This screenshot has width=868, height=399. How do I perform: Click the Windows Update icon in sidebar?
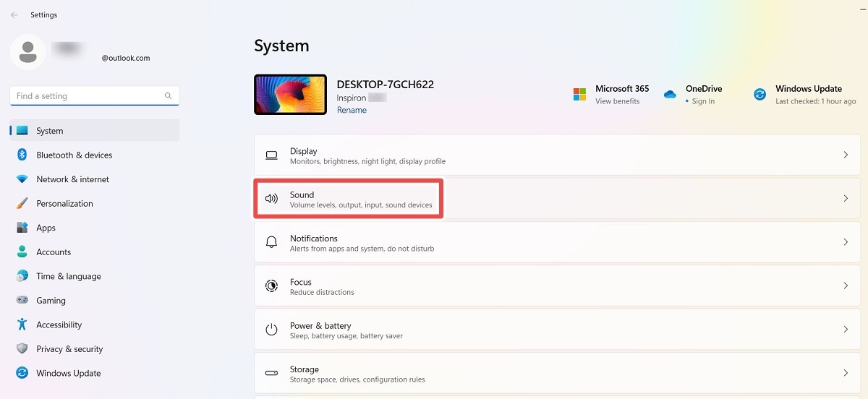(x=22, y=373)
